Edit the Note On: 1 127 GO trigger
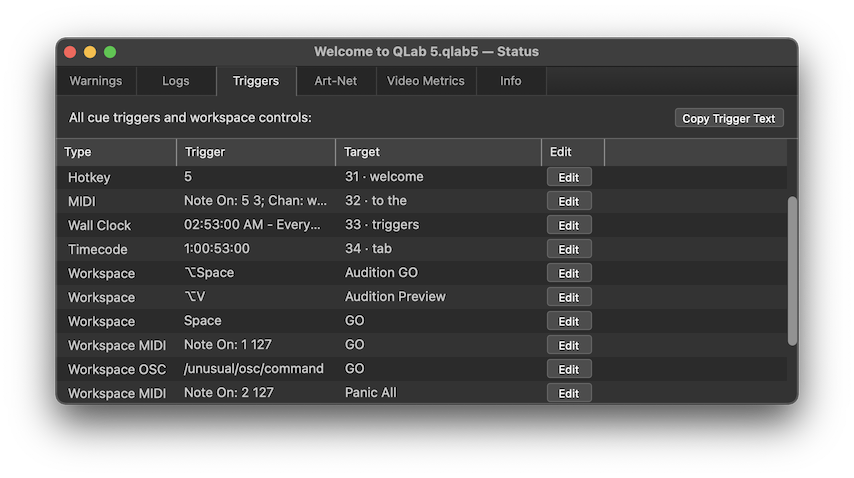 pos(569,345)
